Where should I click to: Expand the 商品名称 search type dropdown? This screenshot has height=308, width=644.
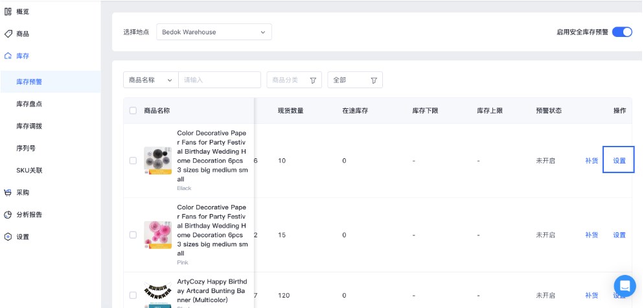pyautogui.click(x=150, y=80)
